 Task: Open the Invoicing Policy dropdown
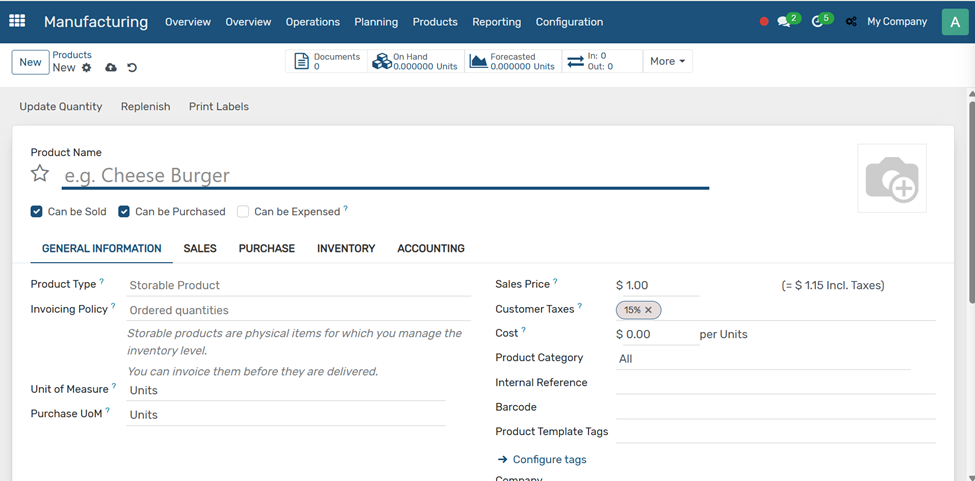click(298, 310)
